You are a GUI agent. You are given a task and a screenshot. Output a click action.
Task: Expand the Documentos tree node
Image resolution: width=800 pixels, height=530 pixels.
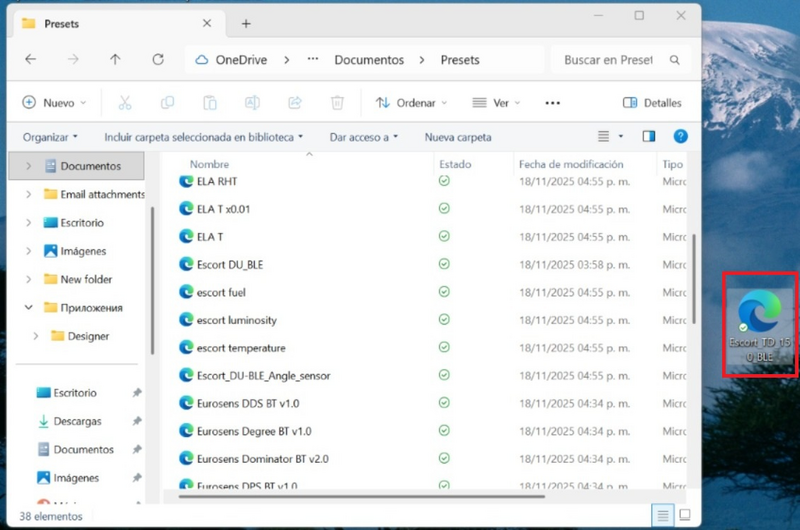[x=29, y=166]
